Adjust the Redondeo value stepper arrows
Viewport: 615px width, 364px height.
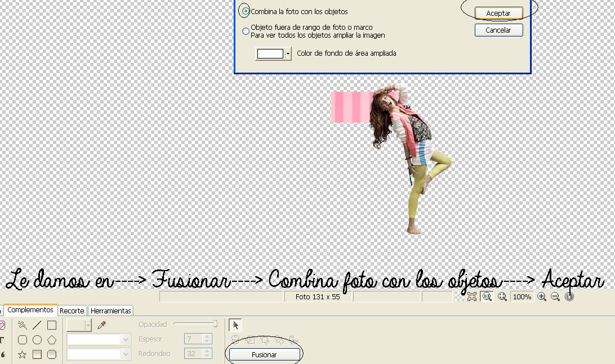pyautogui.click(x=207, y=353)
